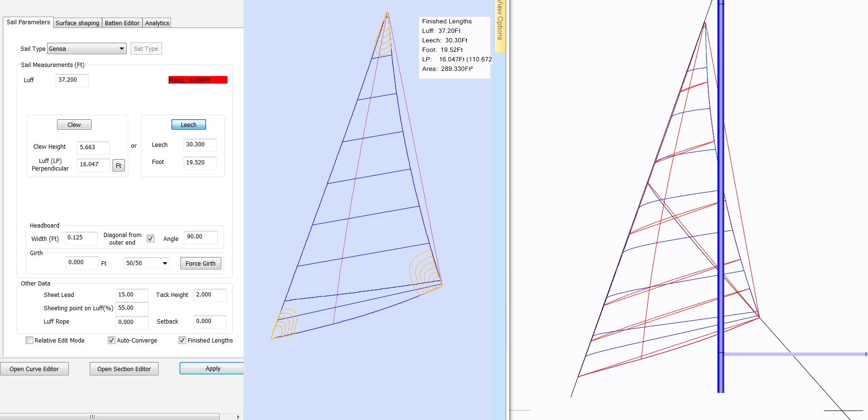Click the Ft unit button beside LP
The image size is (868, 420).
click(119, 165)
